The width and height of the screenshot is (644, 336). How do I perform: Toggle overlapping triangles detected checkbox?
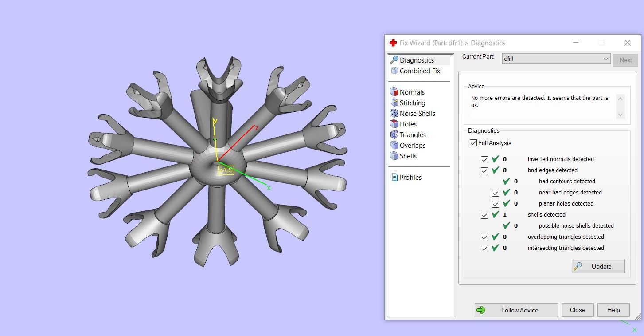click(484, 237)
